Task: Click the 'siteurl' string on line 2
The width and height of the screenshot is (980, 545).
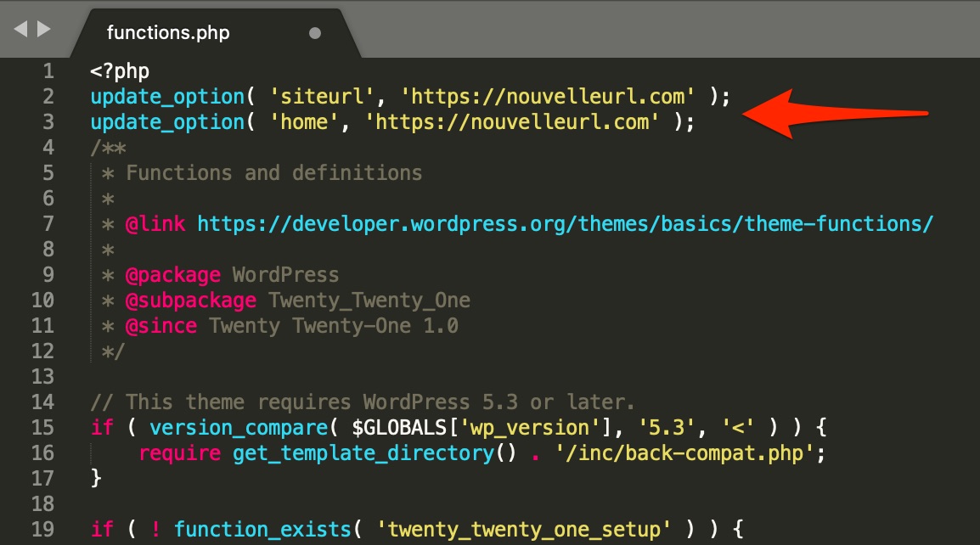Action: pyautogui.click(x=322, y=97)
